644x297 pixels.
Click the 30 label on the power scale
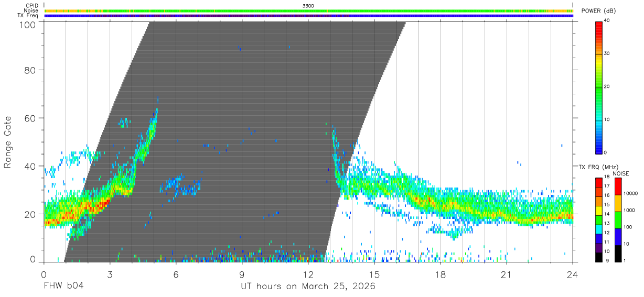coord(608,54)
